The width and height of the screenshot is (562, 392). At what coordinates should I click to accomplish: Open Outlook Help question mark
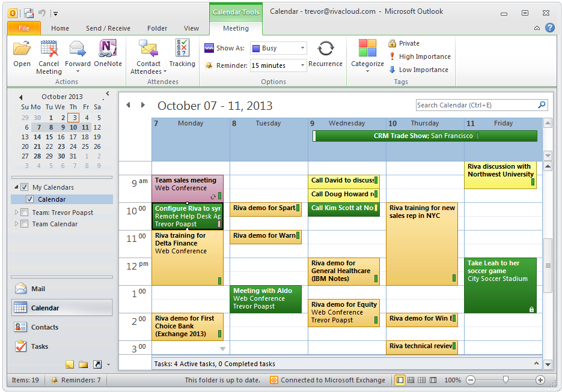550,28
